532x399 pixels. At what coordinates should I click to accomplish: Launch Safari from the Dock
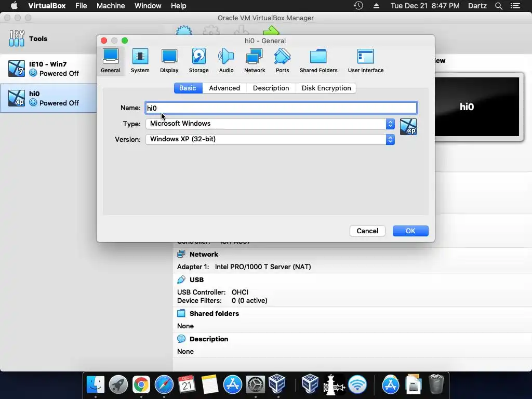[x=164, y=385]
